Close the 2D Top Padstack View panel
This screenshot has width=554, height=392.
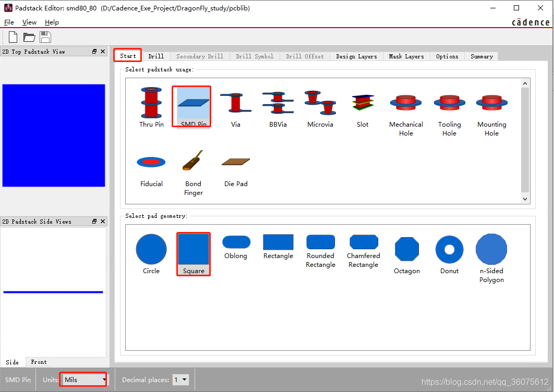coord(102,52)
